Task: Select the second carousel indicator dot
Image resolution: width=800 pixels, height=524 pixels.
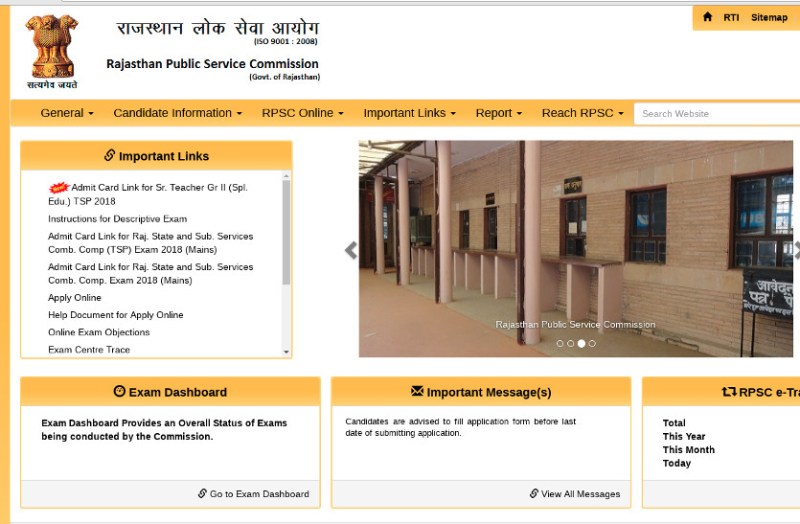Action: [x=571, y=343]
